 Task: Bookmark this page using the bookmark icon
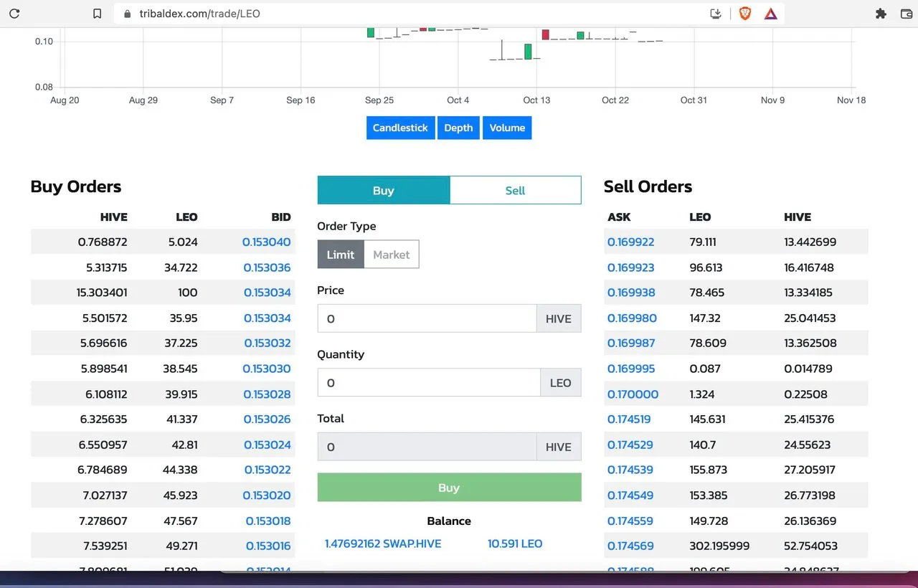click(98, 14)
